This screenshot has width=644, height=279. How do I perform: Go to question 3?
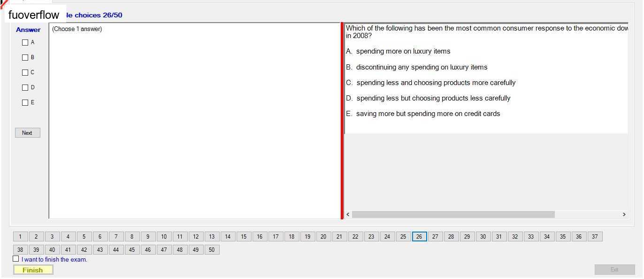52,237
